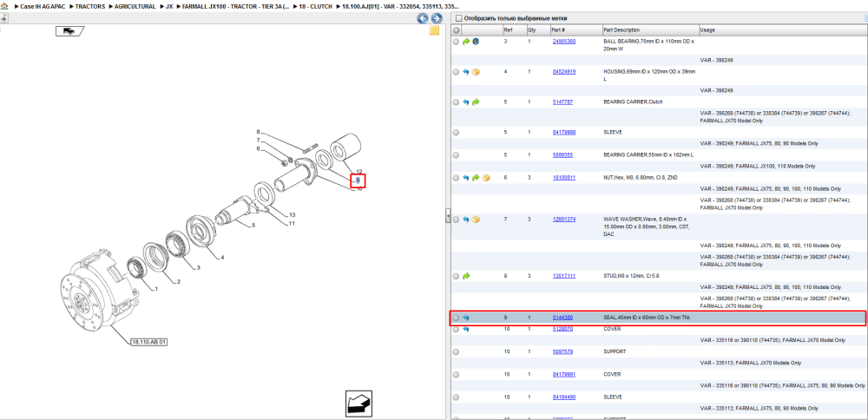Click the green arrow icon for part 5147787
This screenshot has height=420, width=868.
pos(476,102)
